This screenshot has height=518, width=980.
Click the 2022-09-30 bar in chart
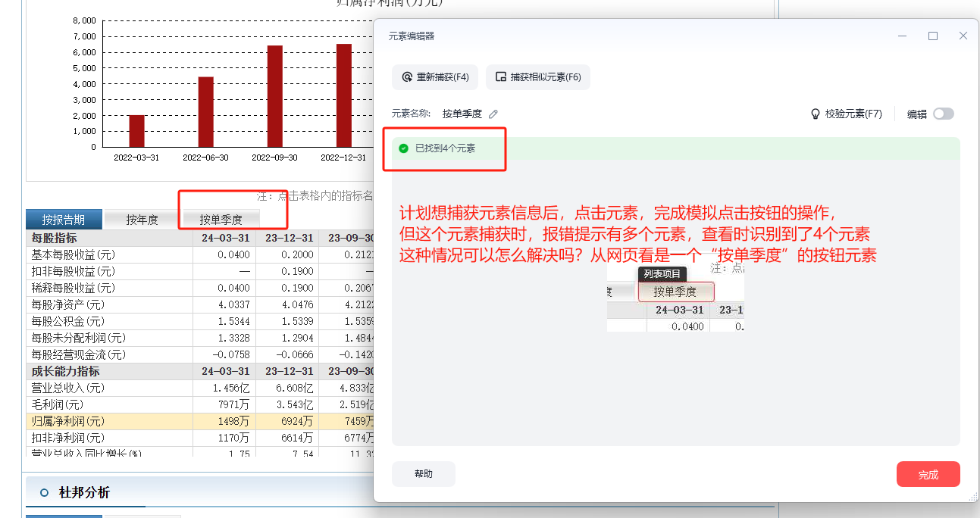(x=275, y=96)
